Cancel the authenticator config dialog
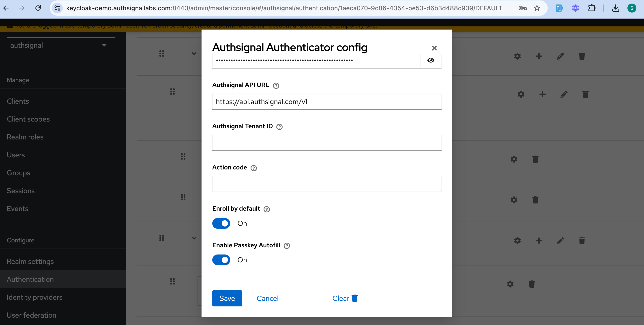The height and width of the screenshot is (325, 644). (x=267, y=298)
